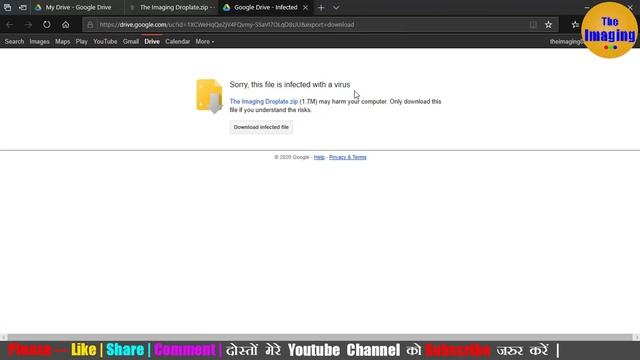This screenshot has height=360, width=640.
Task: Expand the More dropdown
Action: [204, 42]
